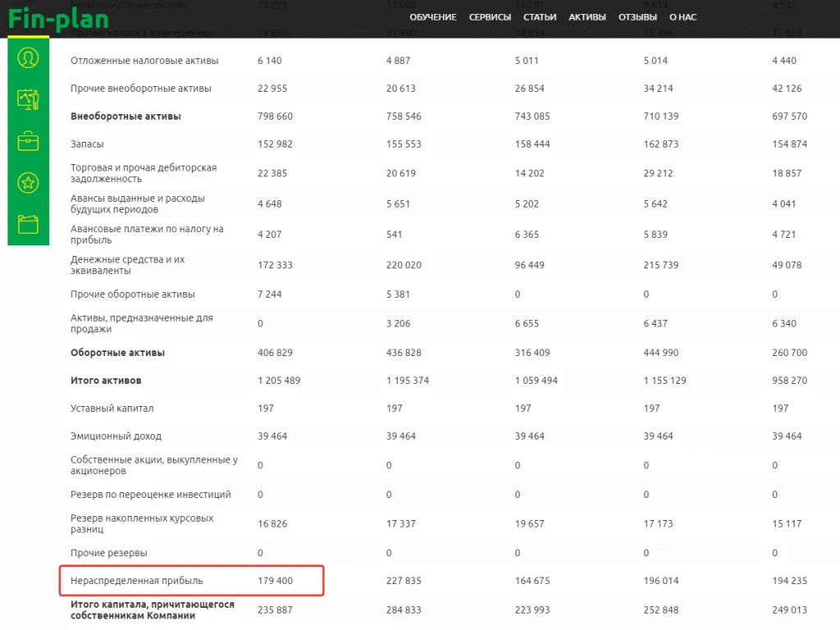
Task: Select the value "958 270"
Action: tap(789, 381)
